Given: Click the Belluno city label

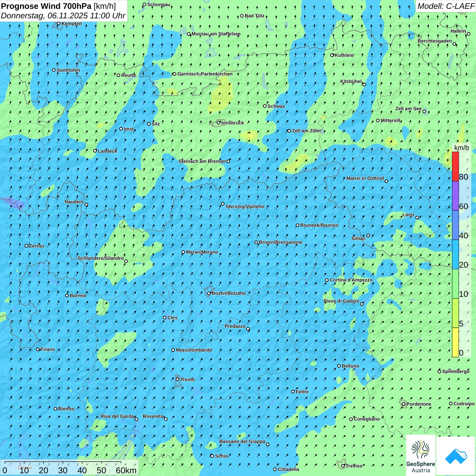Looking at the screenshot, I should click(350, 366).
